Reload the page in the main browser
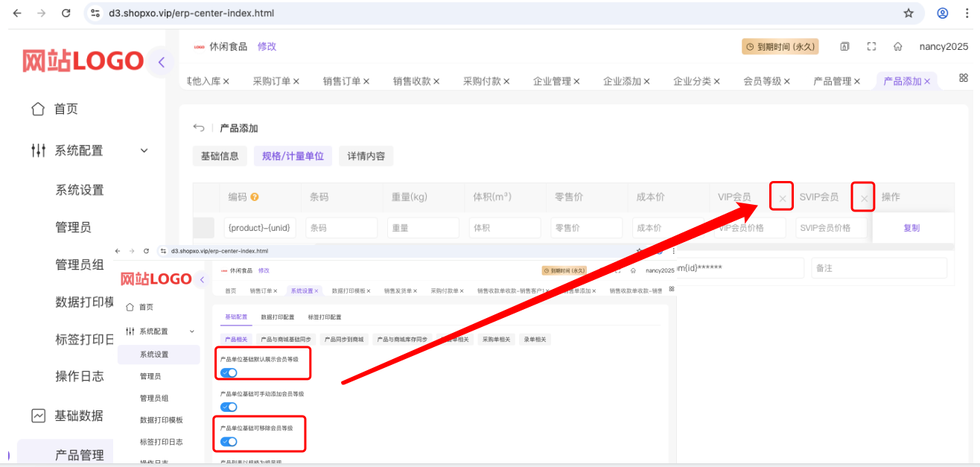This screenshot has width=980, height=467. pos(66,13)
